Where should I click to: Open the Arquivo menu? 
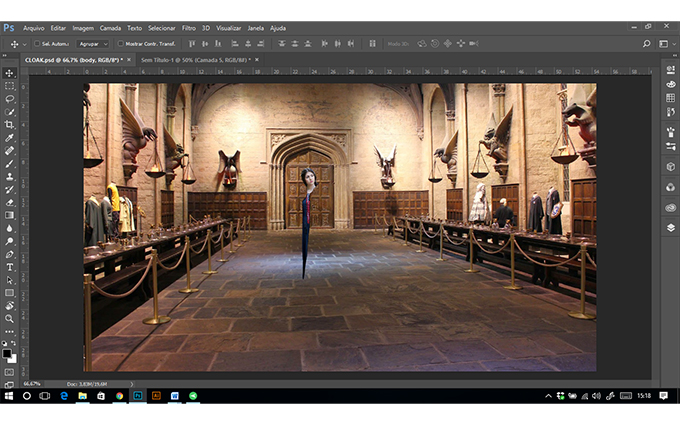[33, 28]
